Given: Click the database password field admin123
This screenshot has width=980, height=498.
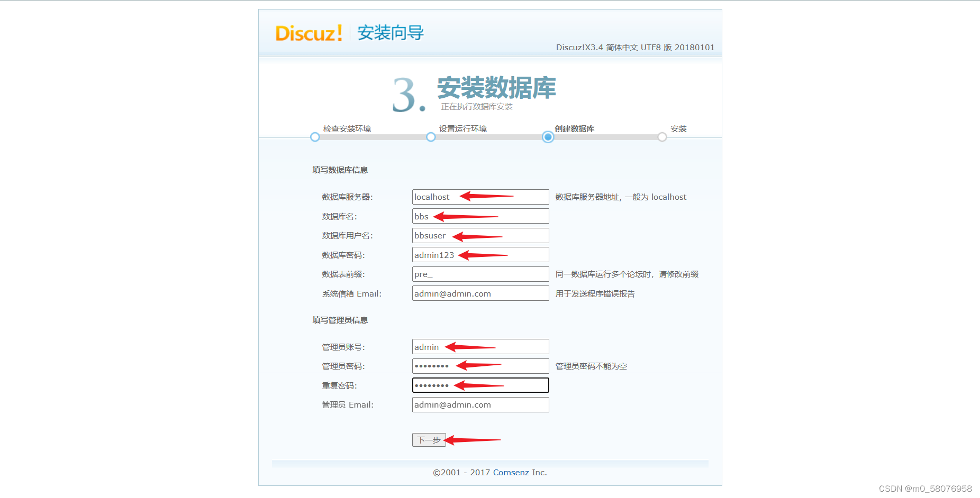Looking at the screenshot, I should pyautogui.click(x=480, y=255).
